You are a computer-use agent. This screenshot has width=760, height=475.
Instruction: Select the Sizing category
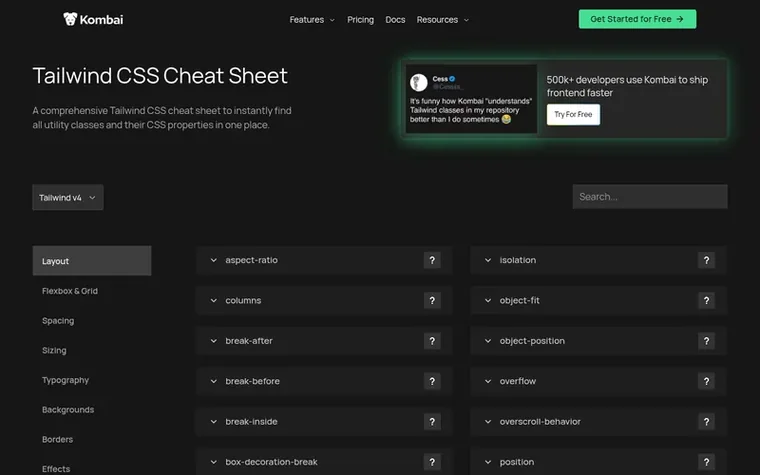pyautogui.click(x=54, y=350)
